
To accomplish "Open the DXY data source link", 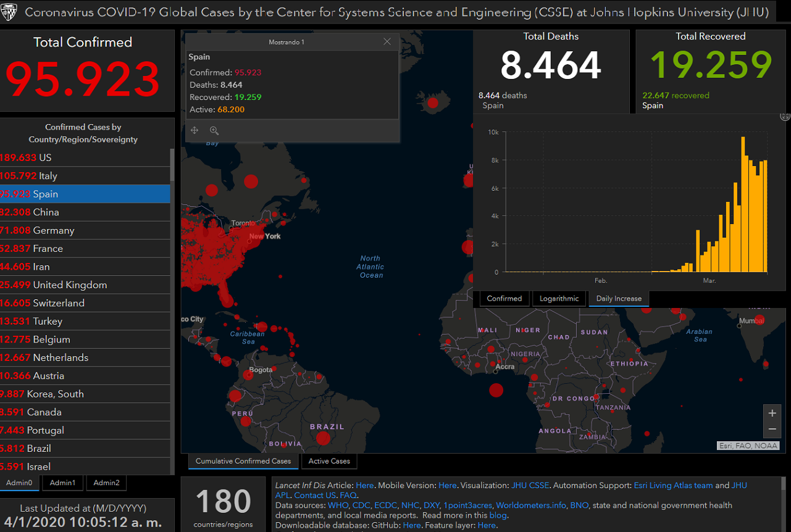I will click(x=432, y=505).
